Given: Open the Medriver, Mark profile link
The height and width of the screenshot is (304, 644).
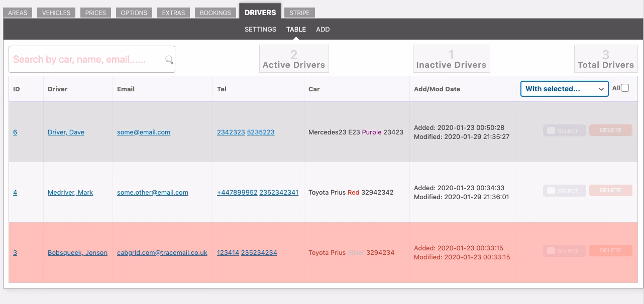Looking at the screenshot, I should point(70,192).
